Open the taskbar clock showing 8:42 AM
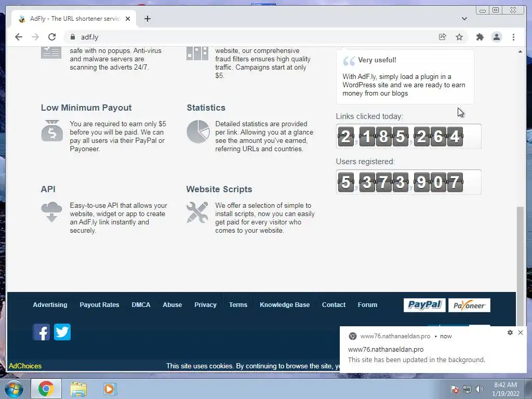This screenshot has height=399, width=532. (x=506, y=389)
